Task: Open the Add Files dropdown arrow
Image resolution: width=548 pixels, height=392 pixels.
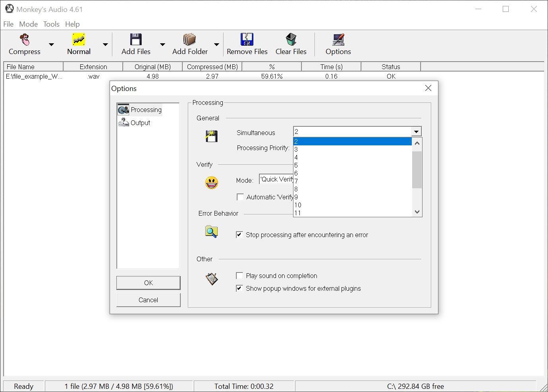Action: [x=162, y=44]
